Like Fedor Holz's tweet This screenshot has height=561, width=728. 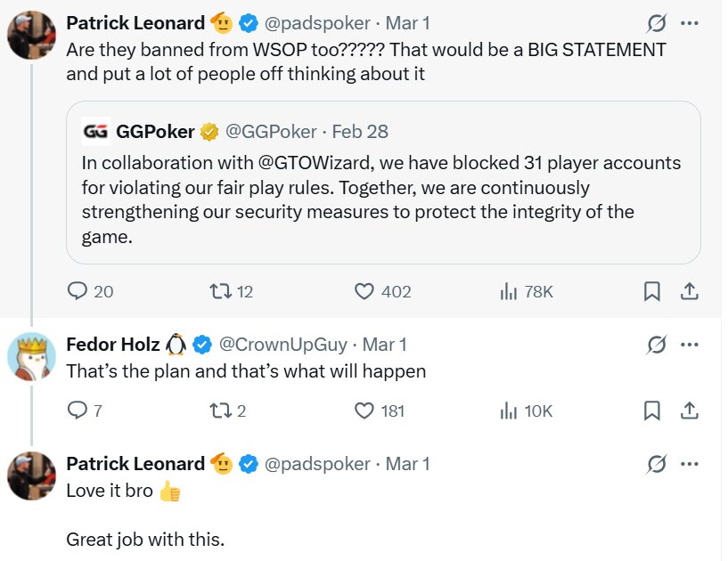[x=364, y=411]
